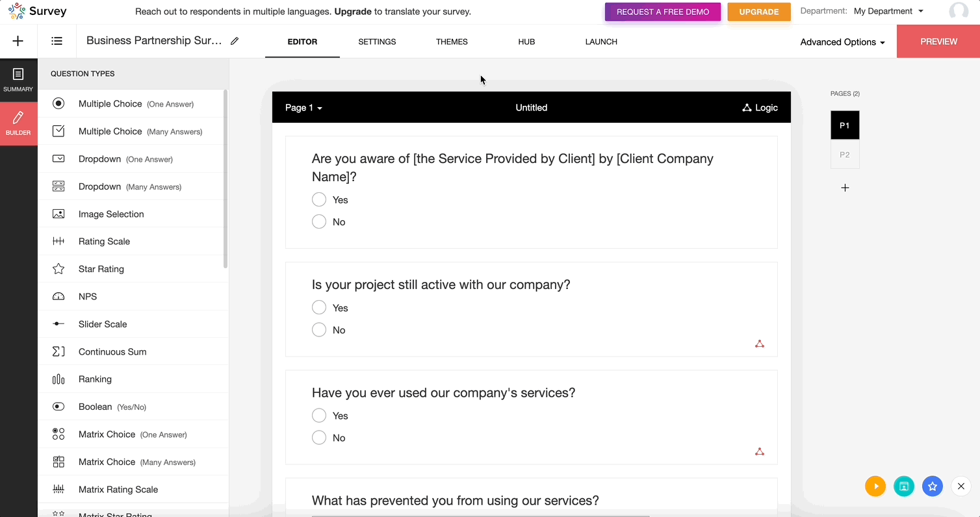
Task: Open Advanced Options dropdown
Action: coord(842,42)
